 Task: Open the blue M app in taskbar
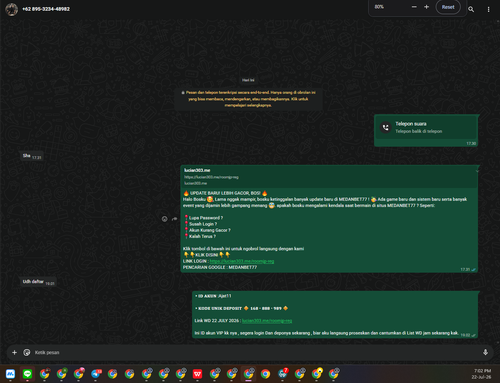(x=10, y=374)
